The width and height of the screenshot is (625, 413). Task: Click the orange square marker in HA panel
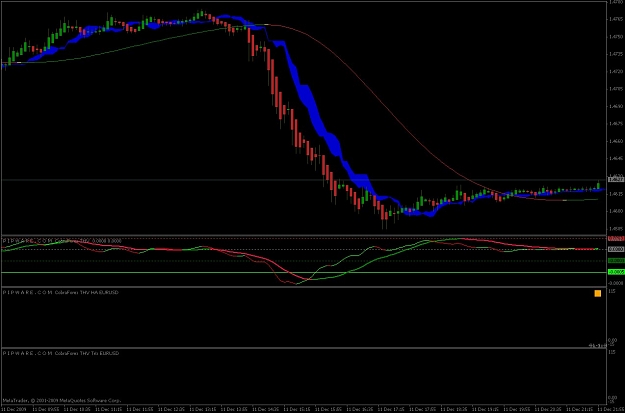click(x=597, y=293)
